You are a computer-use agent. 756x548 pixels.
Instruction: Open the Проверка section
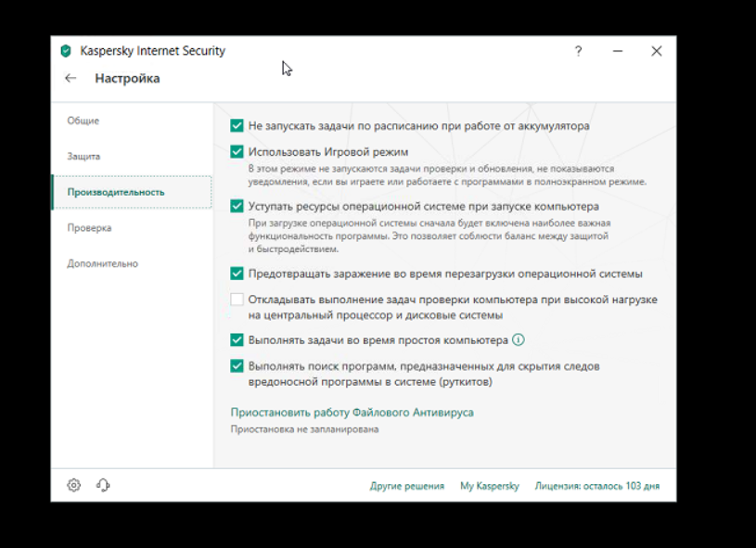[x=89, y=227]
